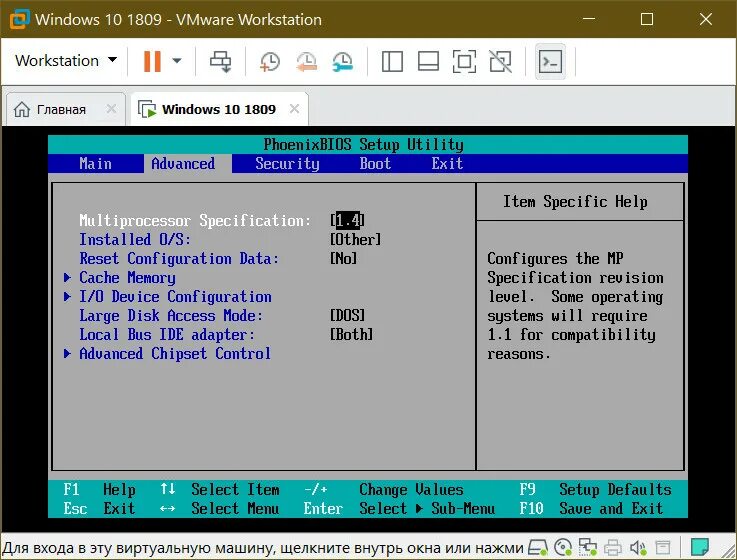Image resolution: width=737 pixels, height=560 pixels.
Task: Click the F9 Setup Defaults legend entry
Action: 595,489
